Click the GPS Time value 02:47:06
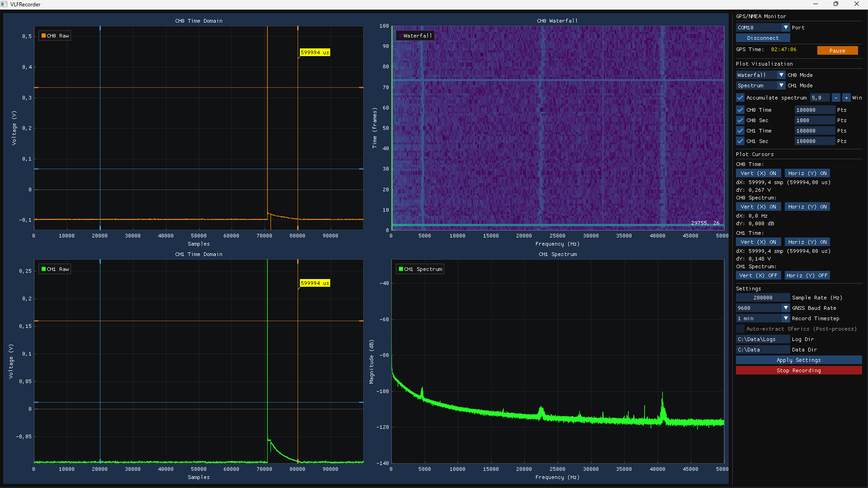 pyautogui.click(x=784, y=50)
